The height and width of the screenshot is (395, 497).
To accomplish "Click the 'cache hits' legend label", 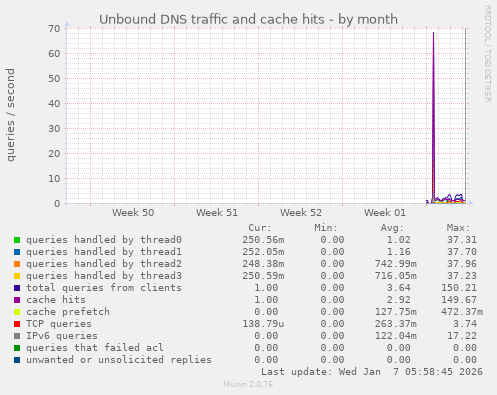I will tap(56, 300).
